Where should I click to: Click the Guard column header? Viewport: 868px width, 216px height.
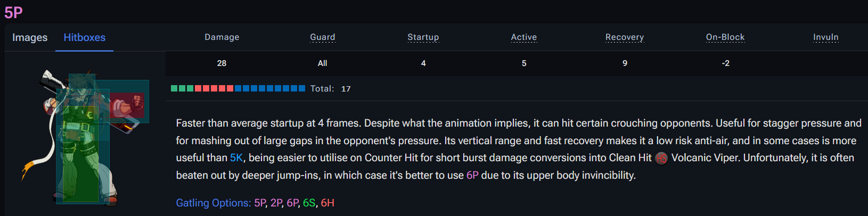click(322, 37)
